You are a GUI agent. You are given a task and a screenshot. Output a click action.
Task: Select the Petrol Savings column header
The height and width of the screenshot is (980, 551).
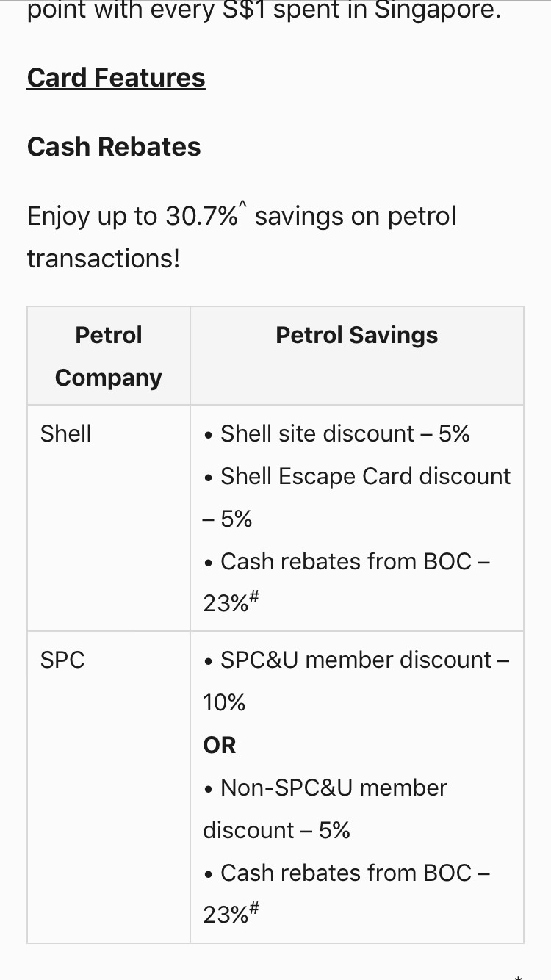pos(357,335)
